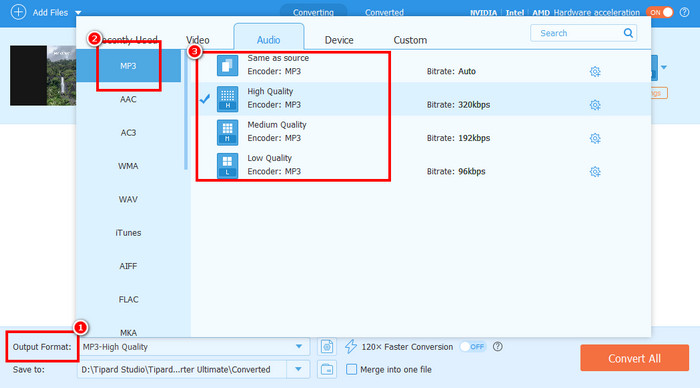Viewport: 700px width, 388px height.
Task: Click the 120x Faster Conversion lightning icon
Action: [x=351, y=346]
